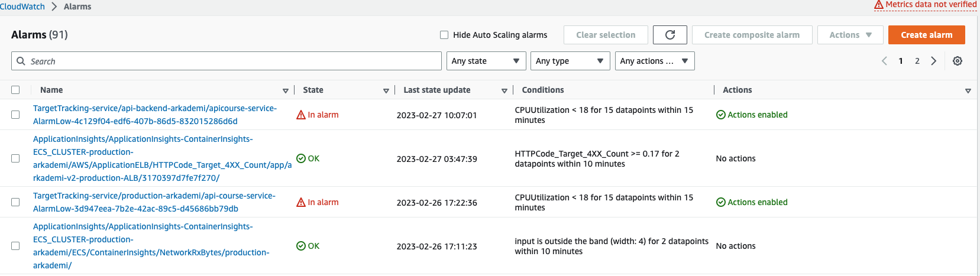980x276 pixels.
Task: Open the table preferences gear icon
Action: tap(957, 61)
